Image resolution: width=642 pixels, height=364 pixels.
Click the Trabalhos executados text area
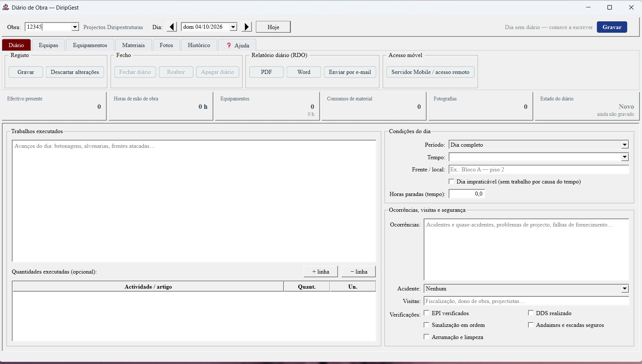194,201
